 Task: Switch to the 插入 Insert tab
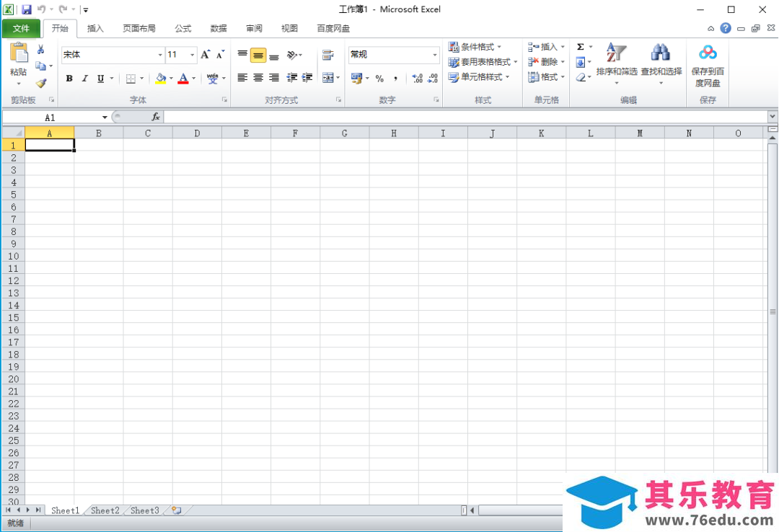click(x=95, y=28)
